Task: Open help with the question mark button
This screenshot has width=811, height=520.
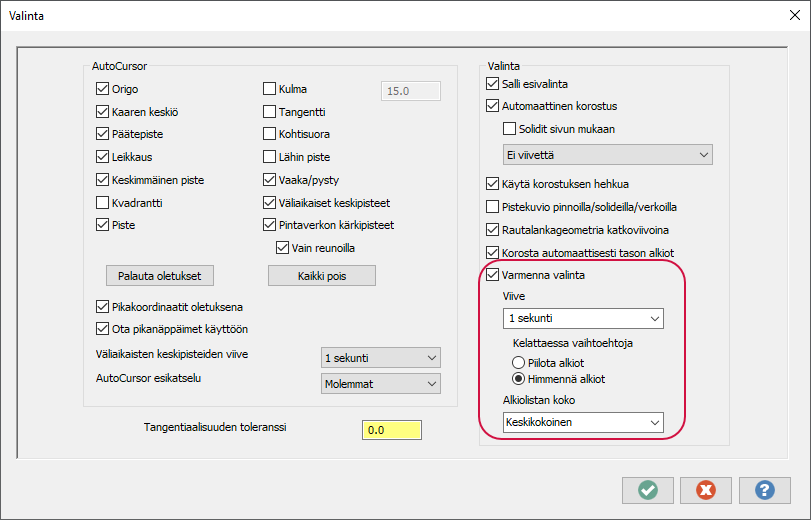Action: (x=764, y=490)
